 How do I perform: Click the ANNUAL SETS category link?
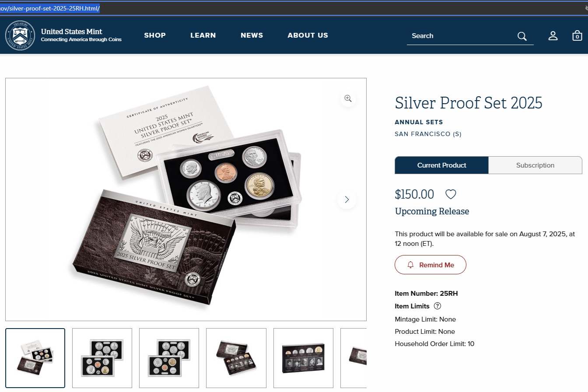click(419, 122)
